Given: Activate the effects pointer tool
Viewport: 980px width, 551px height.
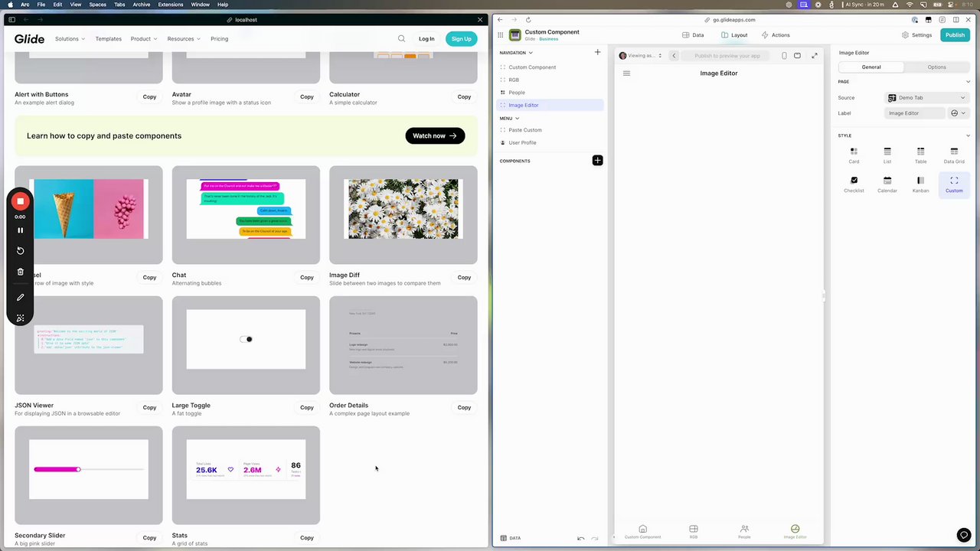Looking at the screenshot, I should 21,318.
